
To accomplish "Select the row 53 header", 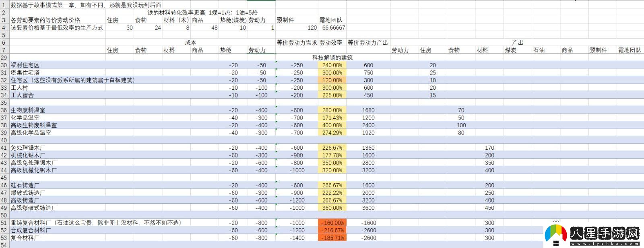I will tap(4, 238).
